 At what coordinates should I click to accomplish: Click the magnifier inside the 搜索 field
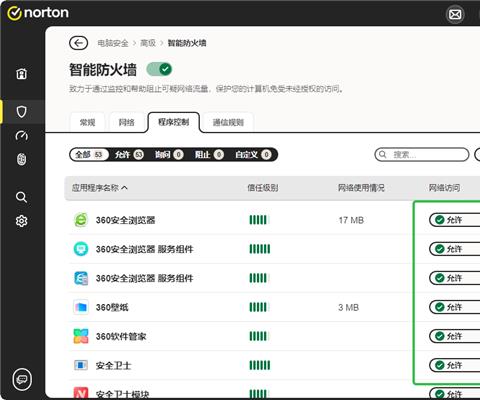(383, 154)
